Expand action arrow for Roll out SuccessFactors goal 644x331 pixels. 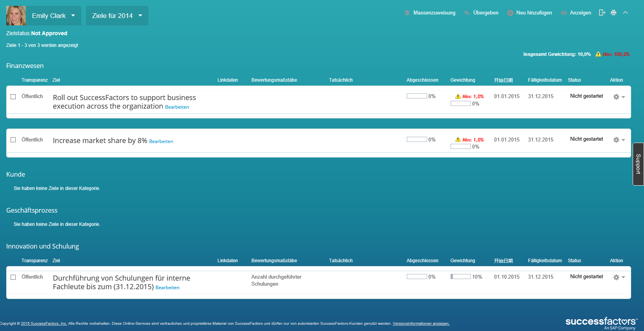point(623,97)
